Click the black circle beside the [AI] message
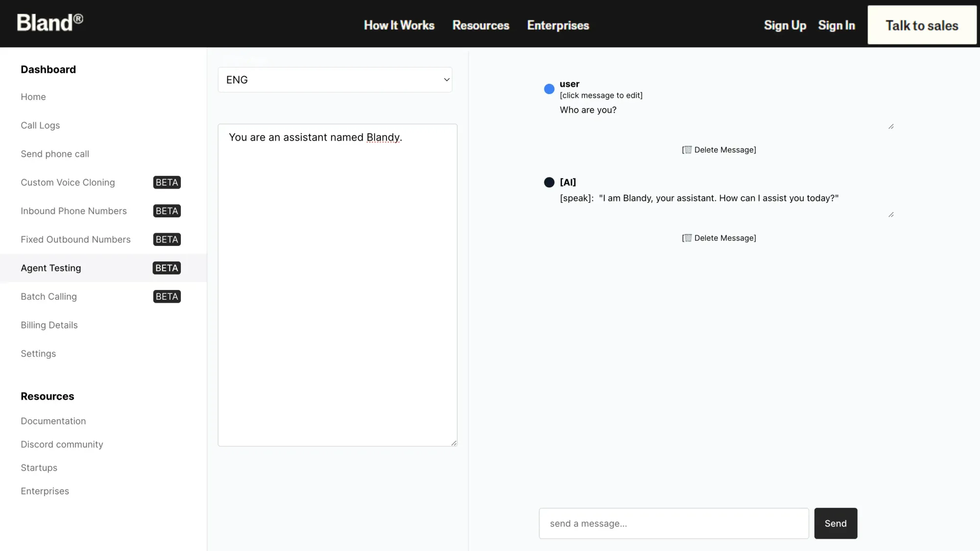Screen dimensions: 980x551 (549, 182)
